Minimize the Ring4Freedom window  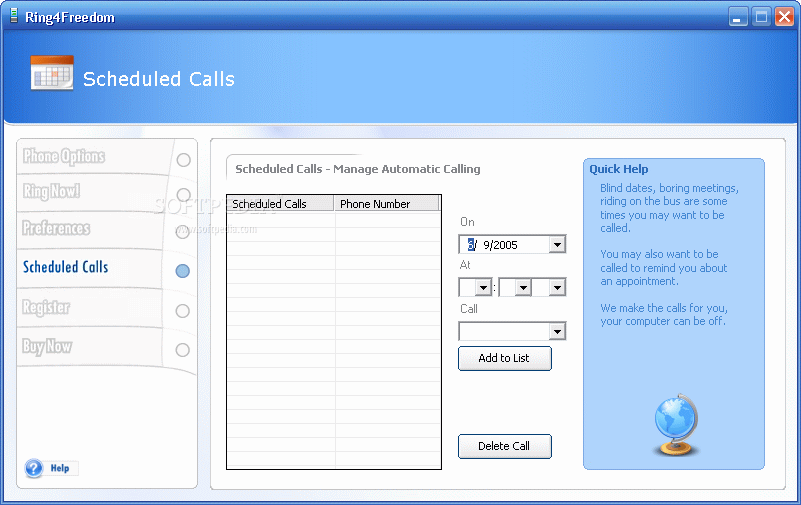pos(738,17)
